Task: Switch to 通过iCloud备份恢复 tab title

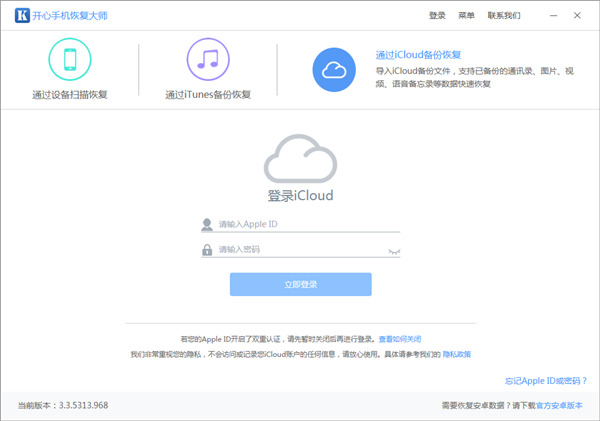Action: (418, 55)
